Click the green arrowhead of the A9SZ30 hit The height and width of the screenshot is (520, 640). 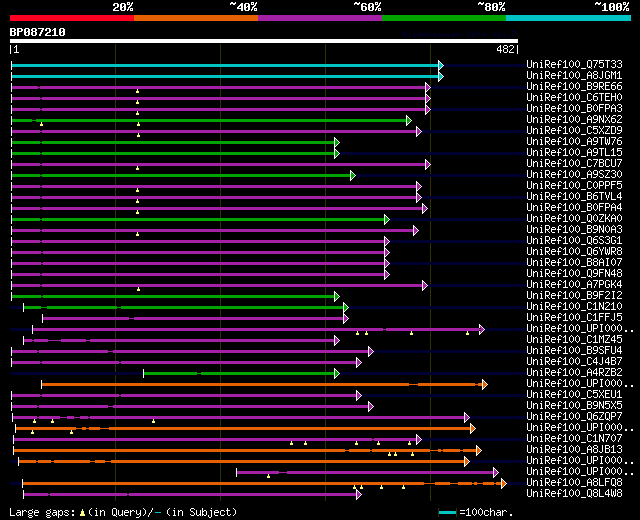(353, 176)
